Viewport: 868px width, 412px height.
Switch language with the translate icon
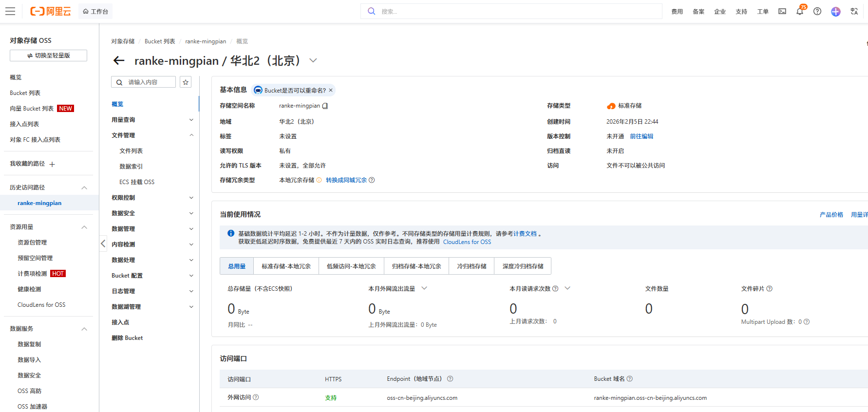854,11
